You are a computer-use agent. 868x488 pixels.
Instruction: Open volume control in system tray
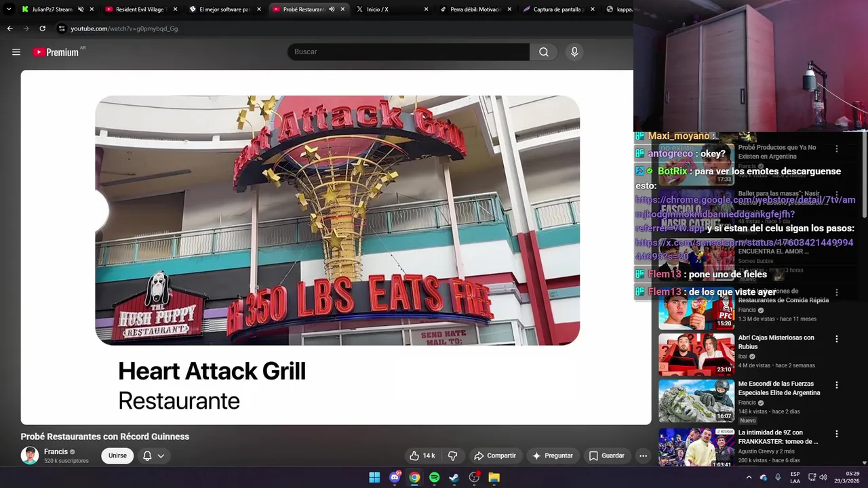823,477
